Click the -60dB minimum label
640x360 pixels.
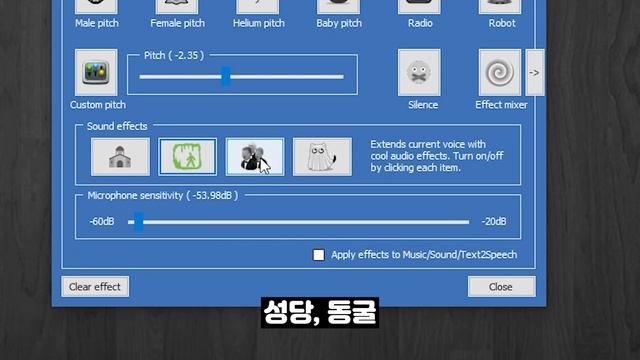click(102, 222)
